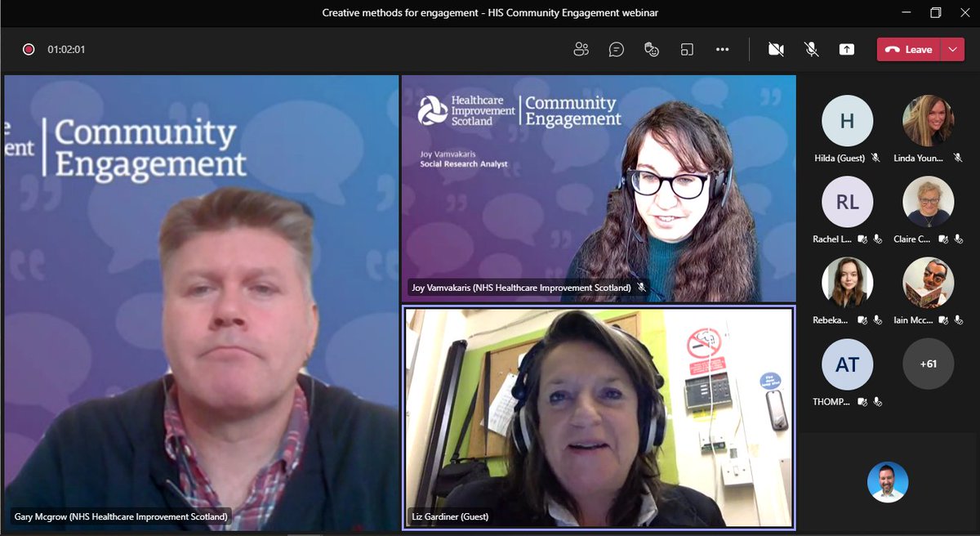This screenshot has height=536, width=980.
Task: Minimize the Teams meeting window
Action: pos(906,12)
